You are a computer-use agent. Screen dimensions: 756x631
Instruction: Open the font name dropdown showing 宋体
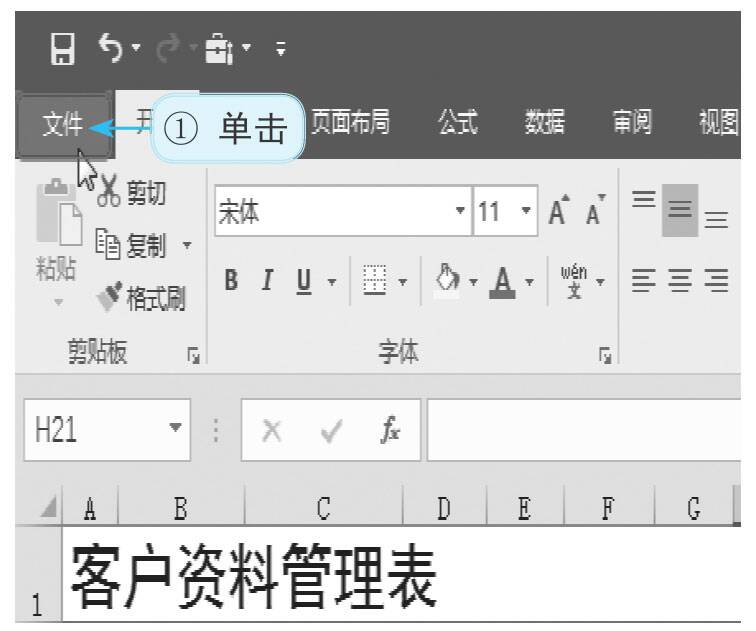[460, 214]
